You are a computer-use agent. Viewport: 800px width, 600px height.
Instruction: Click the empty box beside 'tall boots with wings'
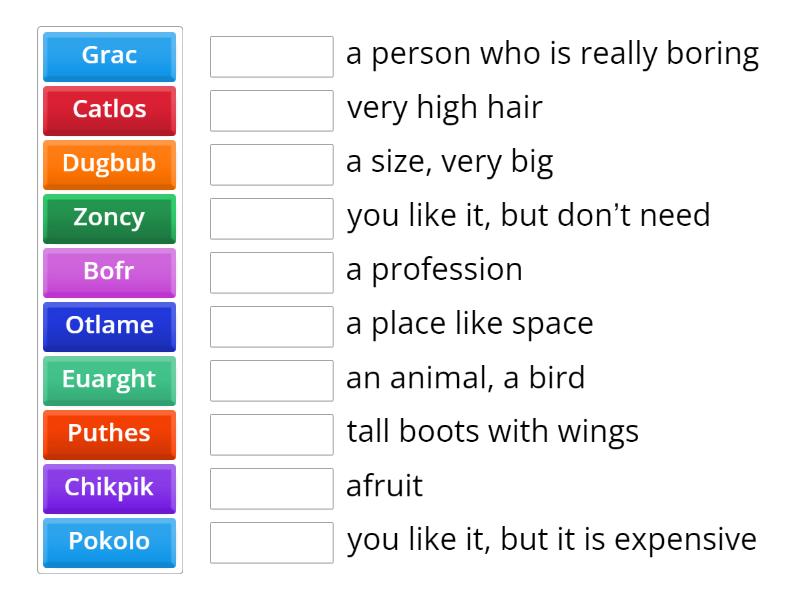click(x=271, y=434)
